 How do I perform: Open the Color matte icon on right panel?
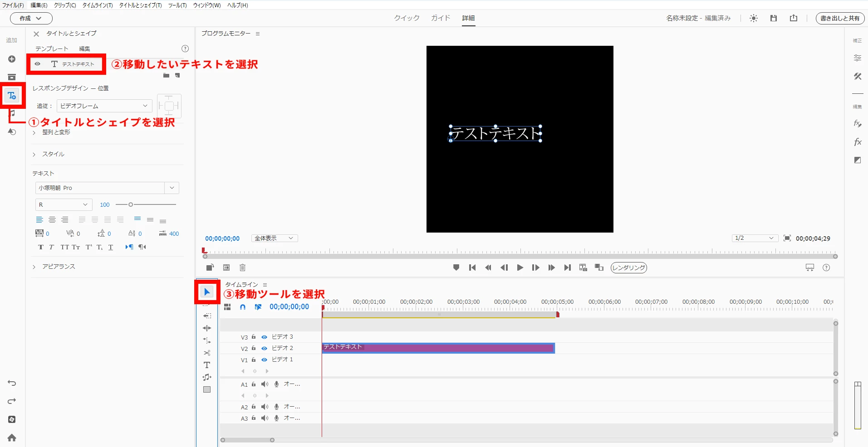coord(858,160)
